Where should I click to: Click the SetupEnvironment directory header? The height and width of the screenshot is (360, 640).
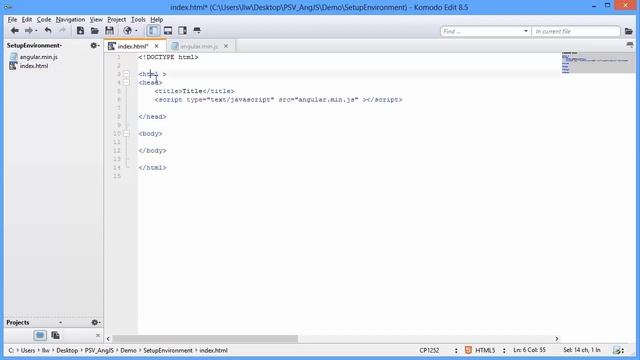34,45
